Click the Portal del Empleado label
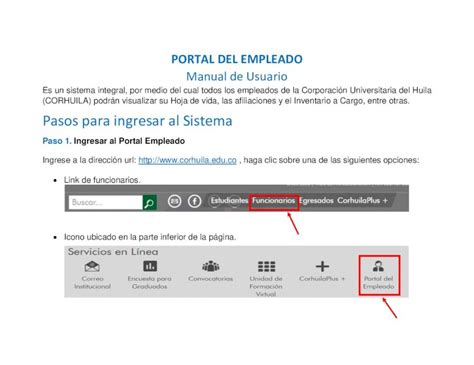The height and width of the screenshot is (365, 474). click(x=379, y=283)
